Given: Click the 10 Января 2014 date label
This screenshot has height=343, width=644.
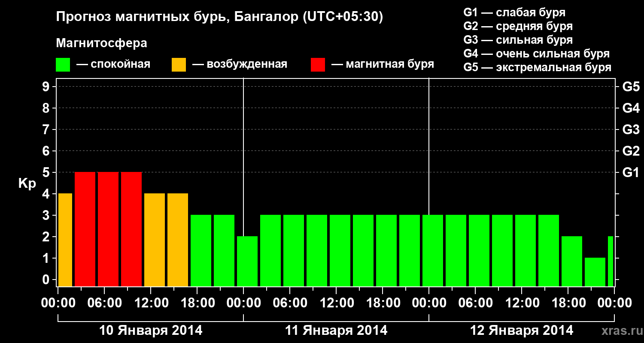Looking at the screenshot, I should pos(151,331).
